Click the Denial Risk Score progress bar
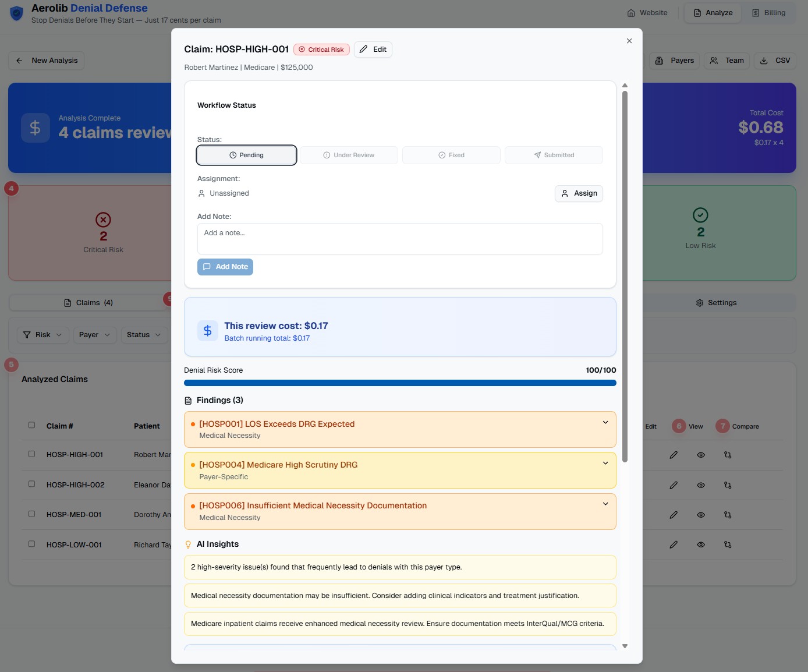The height and width of the screenshot is (672, 808). [400, 383]
